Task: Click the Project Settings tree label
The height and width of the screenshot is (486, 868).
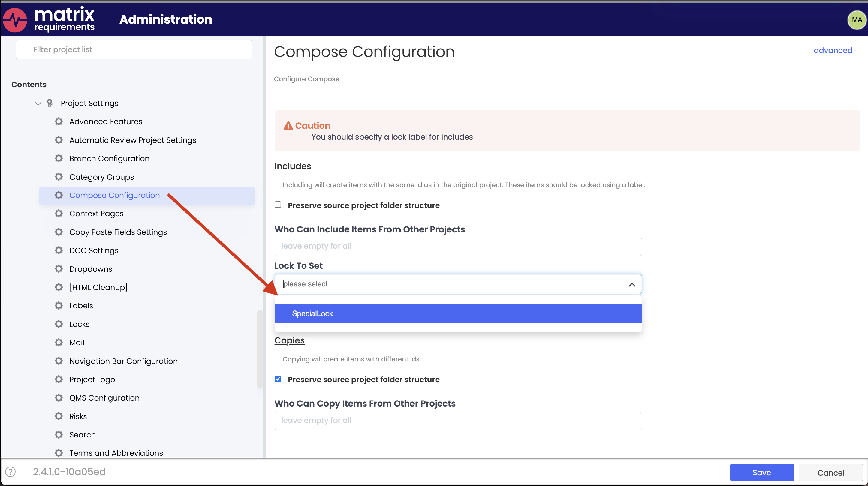Action: 90,103
